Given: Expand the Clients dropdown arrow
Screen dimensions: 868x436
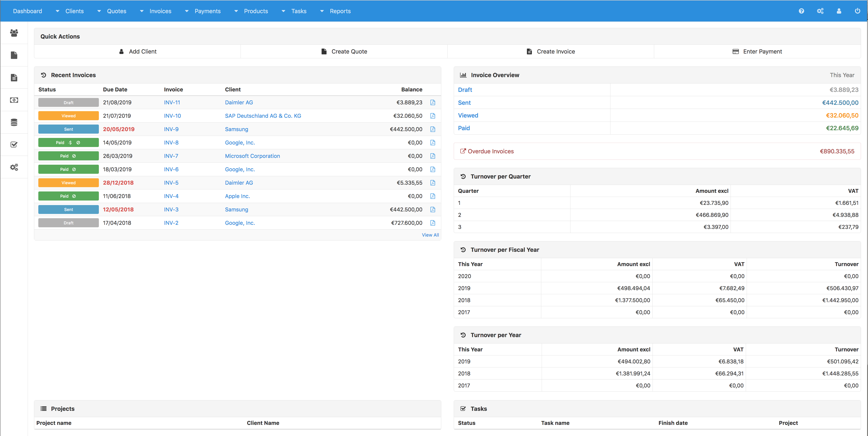Looking at the screenshot, I should click(58, 11).
